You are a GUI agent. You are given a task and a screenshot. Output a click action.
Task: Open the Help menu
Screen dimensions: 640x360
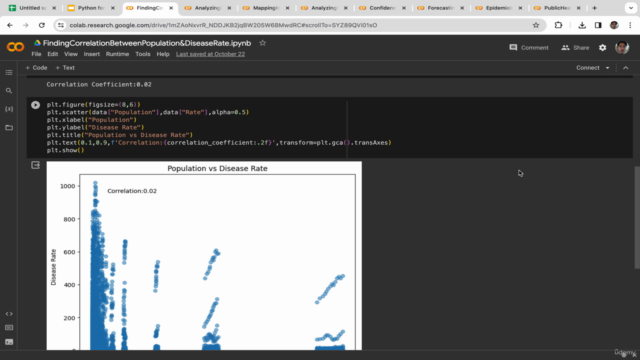pos(163,54)
